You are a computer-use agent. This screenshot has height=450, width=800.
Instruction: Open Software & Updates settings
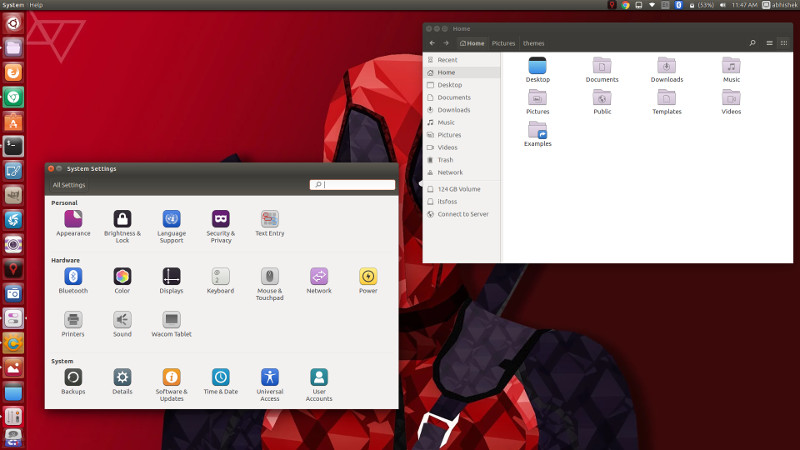point(171,385)
